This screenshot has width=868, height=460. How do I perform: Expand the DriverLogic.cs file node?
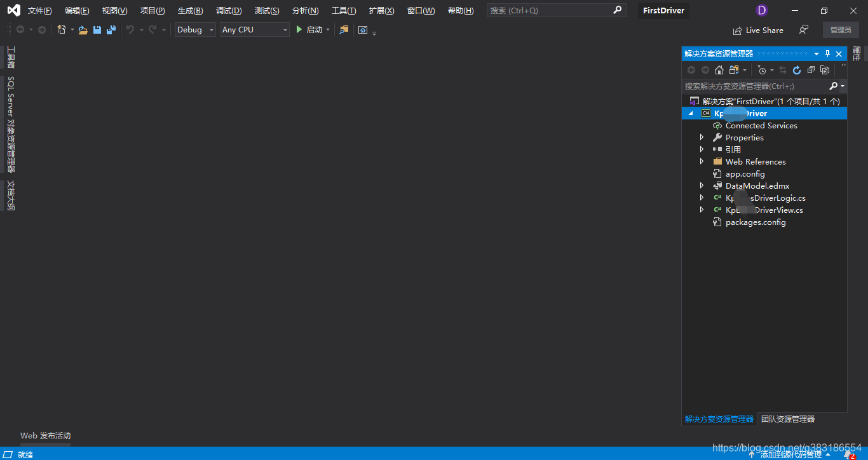[x=702, y=198]
